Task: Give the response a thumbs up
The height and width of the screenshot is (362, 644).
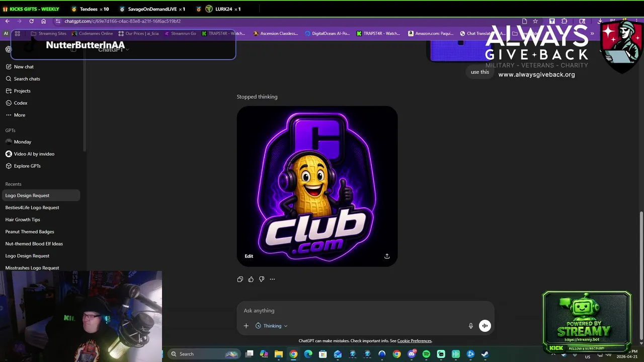Action: click(x=251, y=279)
